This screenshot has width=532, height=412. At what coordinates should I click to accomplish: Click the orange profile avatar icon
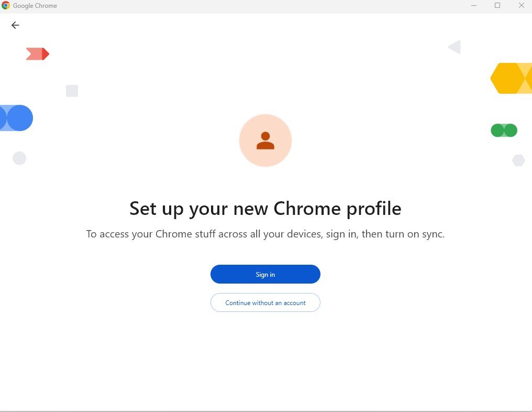coord(265,140)
